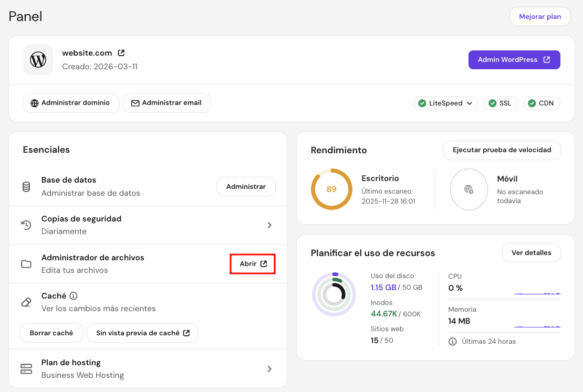Image resolution: width=583 pixels, height=392 pixels.
Task: Click the mobile globe scan icon
Action: [469, 189]
